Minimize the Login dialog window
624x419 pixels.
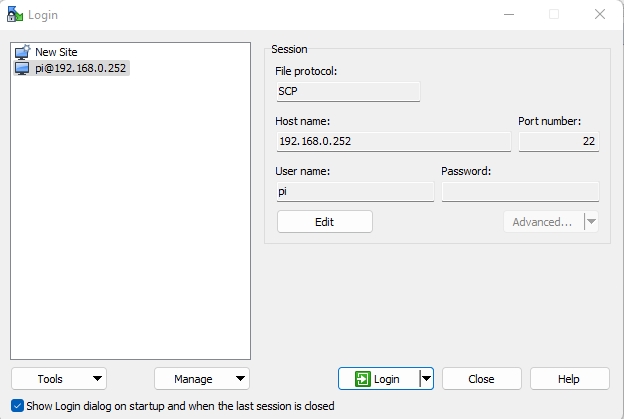point(507,14)
